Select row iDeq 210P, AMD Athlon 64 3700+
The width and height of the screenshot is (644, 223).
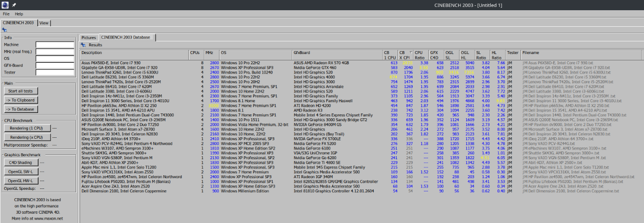coord(361,139)
